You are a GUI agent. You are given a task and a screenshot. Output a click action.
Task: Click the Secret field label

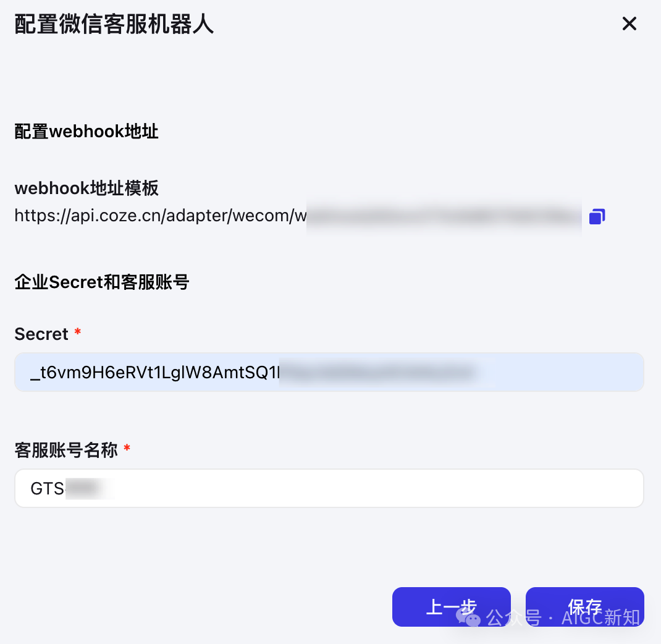(x=41, y=334)
